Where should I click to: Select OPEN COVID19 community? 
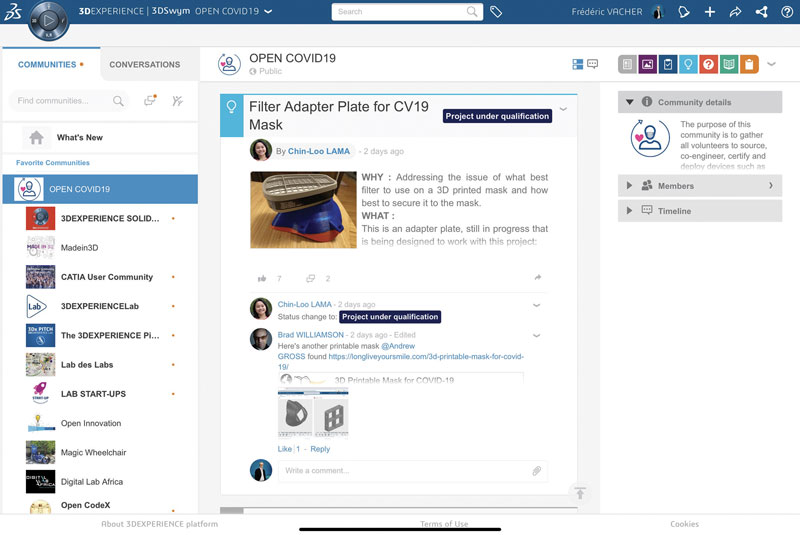pyautogui.click(x=100, y=189)
